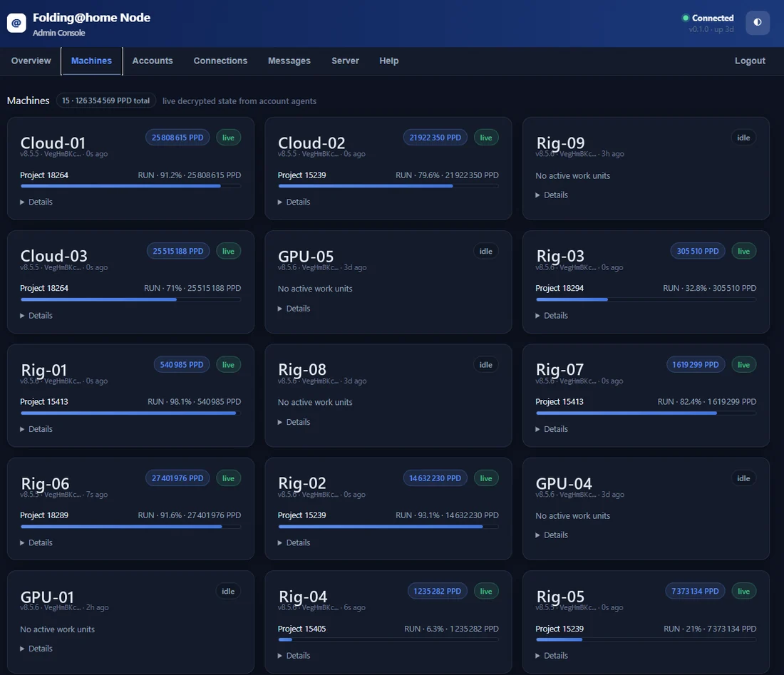Expand Details on the Rig-09 card
The height and width of the screenshot is (675, 784).
click(552, 195)
